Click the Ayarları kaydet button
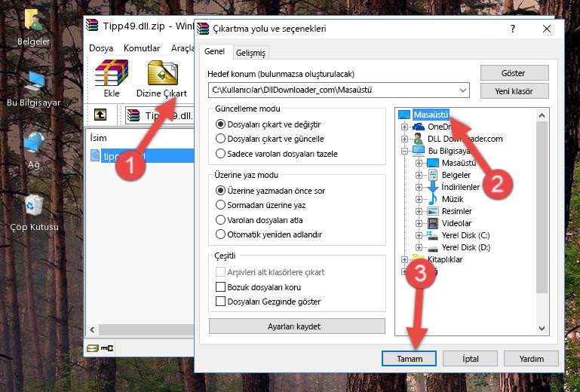Image resolution: width=580 pixels, height=392 pixels. 297,326
